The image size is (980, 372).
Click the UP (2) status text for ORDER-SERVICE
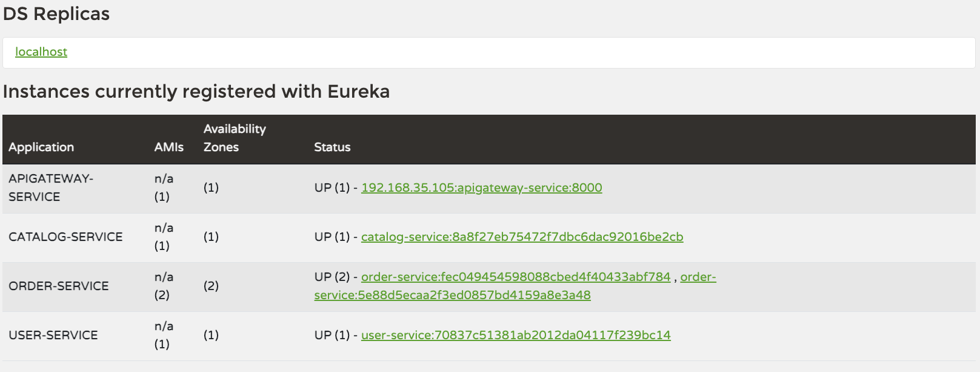tap(332, 277)
